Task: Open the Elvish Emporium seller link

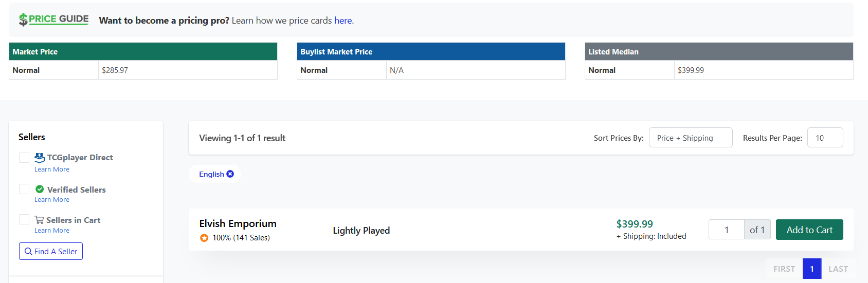Action: tap(238, 223)
